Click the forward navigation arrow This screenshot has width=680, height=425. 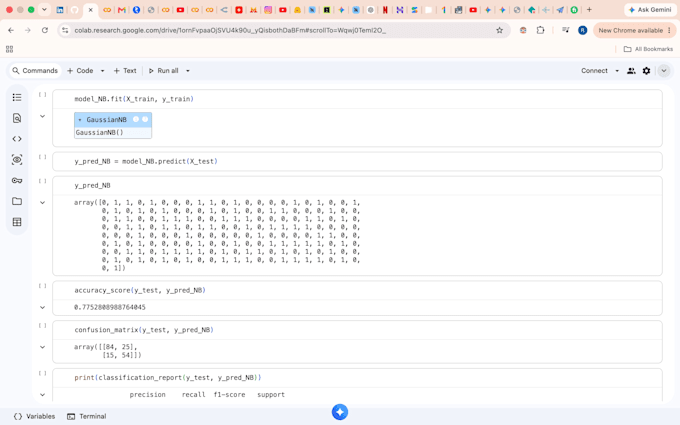28,30
